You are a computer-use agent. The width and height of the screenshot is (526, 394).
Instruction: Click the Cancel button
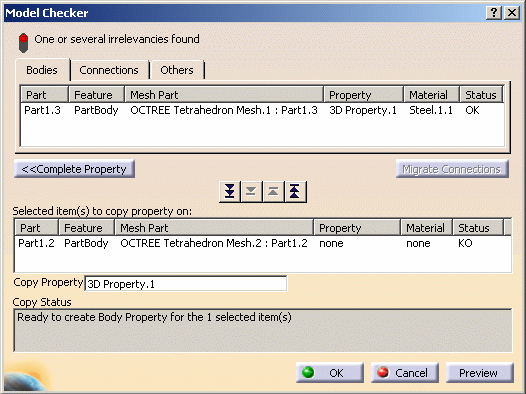tap(405, 373)
